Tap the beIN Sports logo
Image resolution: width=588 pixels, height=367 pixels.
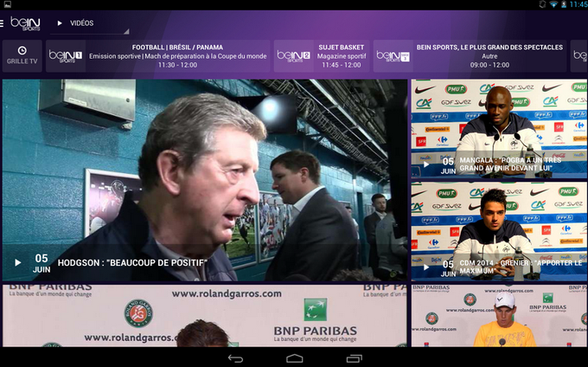click(x=25, y=23)
